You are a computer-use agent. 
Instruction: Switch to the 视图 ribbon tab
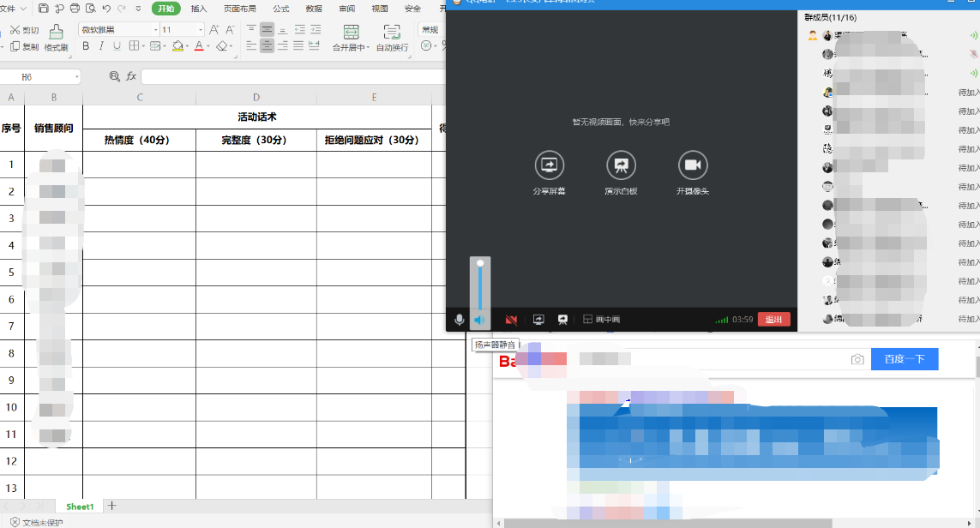click(379, 9)
